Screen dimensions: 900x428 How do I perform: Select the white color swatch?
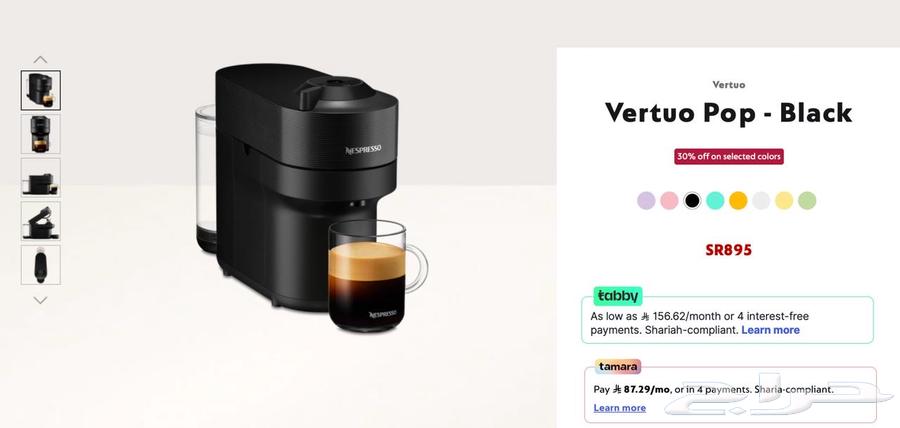761,200
